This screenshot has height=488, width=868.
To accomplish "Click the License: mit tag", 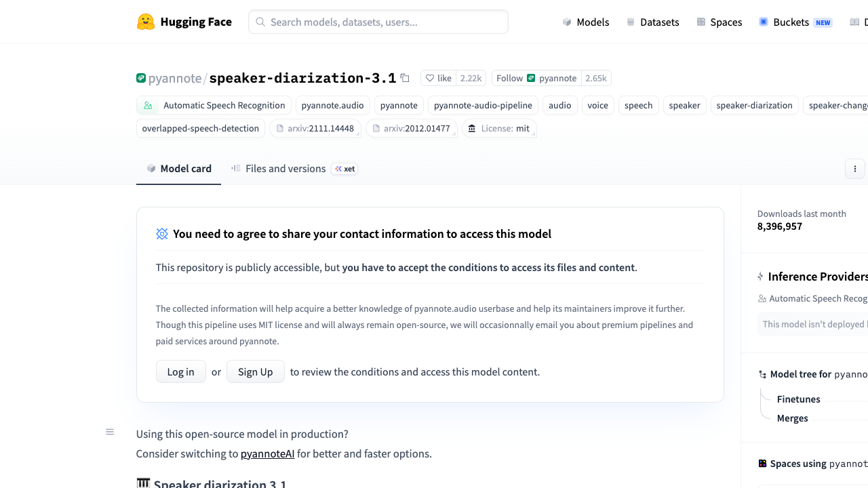I will pos(499,128).
